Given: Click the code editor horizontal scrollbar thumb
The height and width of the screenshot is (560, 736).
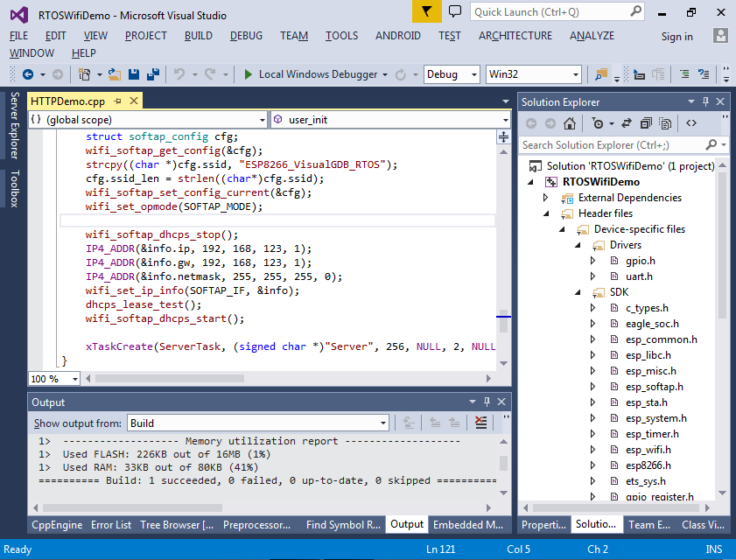Looking at the screenshot, I should click(x=170, y=378).
